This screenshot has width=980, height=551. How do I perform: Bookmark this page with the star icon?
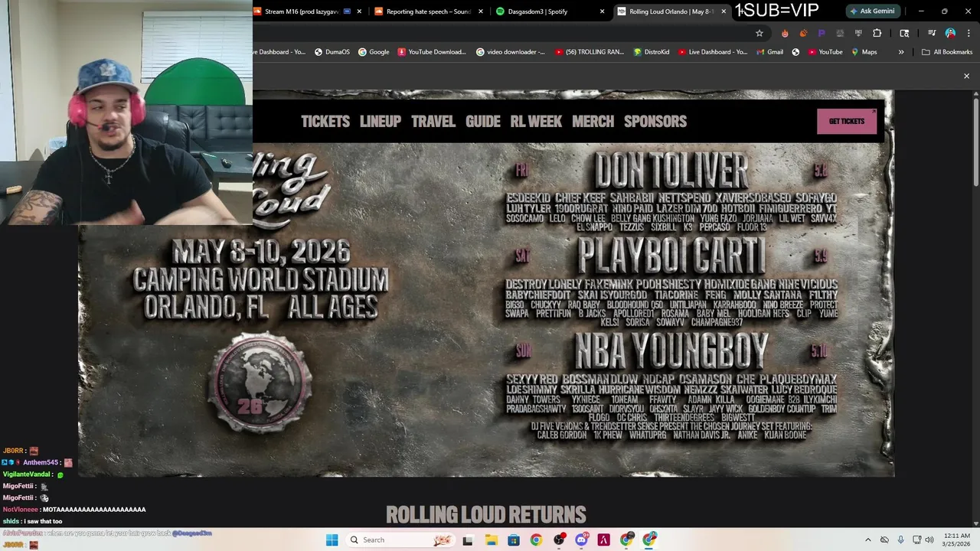tap(759, 33)
